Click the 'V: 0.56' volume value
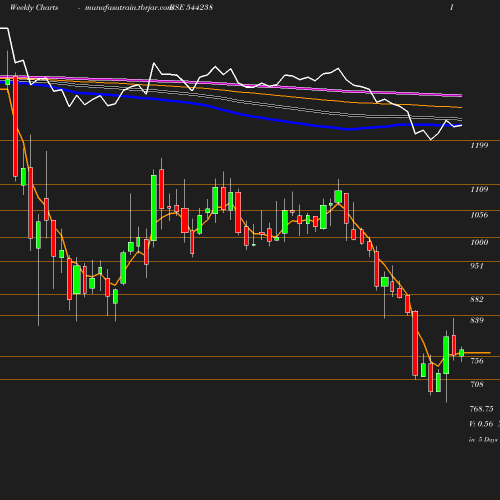 point(481,424)
